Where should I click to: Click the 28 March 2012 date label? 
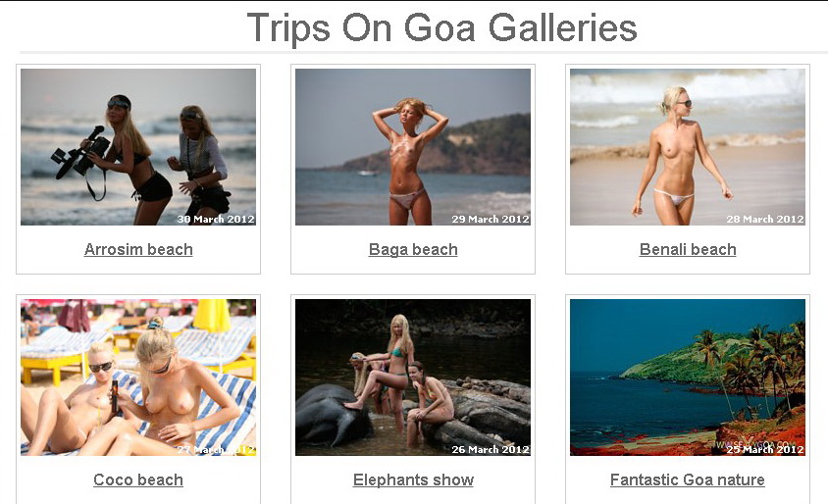click(764, 219)
